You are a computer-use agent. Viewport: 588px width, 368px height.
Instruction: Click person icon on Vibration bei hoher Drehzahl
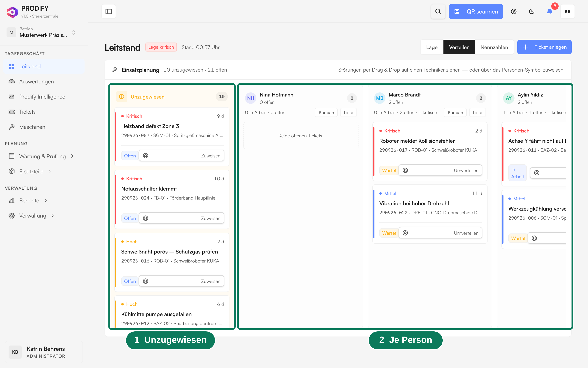405,233
